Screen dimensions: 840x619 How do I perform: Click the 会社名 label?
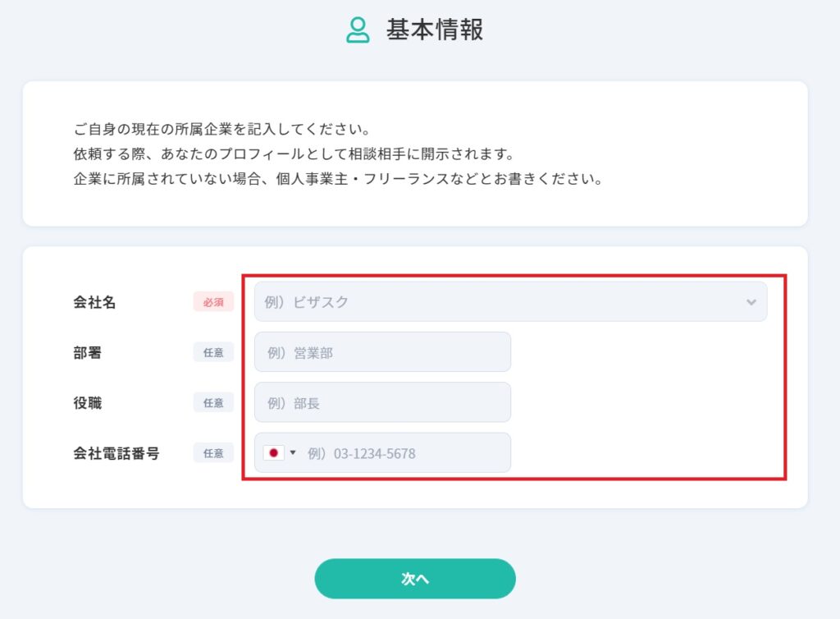click(x=94, y=302)
